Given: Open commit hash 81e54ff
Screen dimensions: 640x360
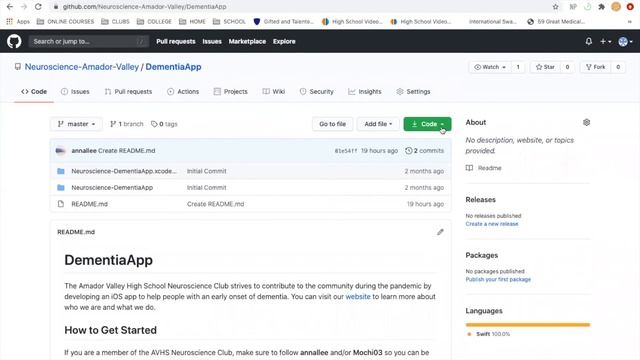Looking at the screenshot, I should (346, 151).
